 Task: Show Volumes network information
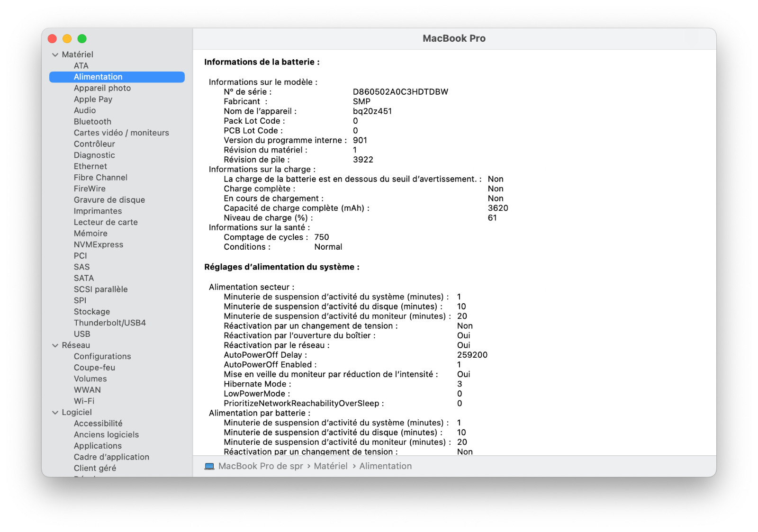(x=90, y=379)
